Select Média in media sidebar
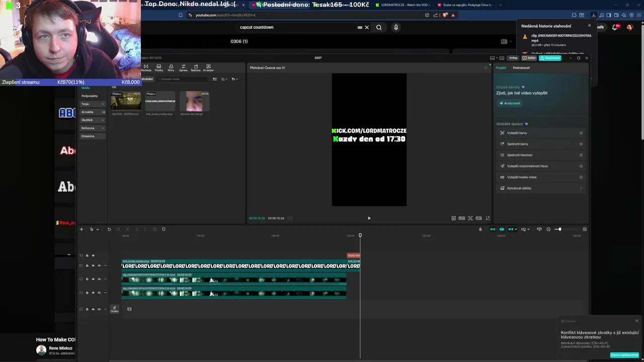This screenshot has width=644, height=362. pyautogui.click(x=86, y=88)
